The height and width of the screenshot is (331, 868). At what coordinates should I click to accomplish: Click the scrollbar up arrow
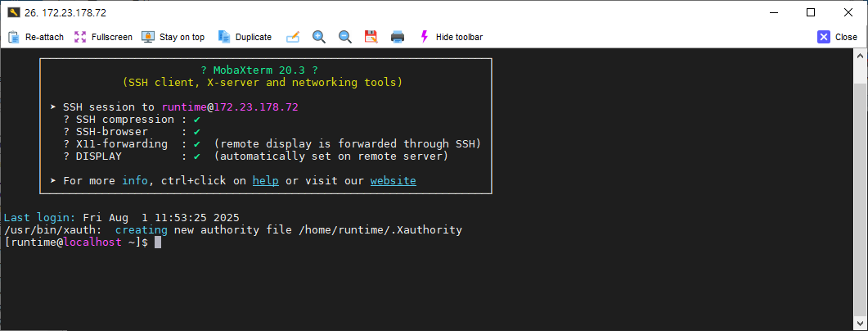coord(861,56)
